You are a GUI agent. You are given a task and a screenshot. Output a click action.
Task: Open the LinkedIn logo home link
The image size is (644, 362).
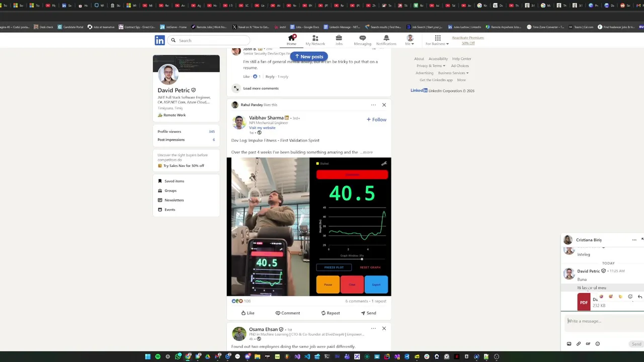[x=159, y=40]
